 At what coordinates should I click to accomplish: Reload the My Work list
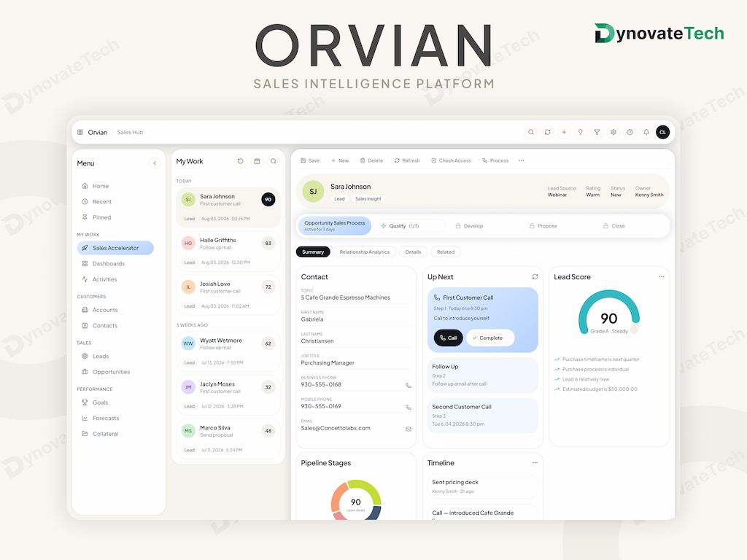click(241, 161)
